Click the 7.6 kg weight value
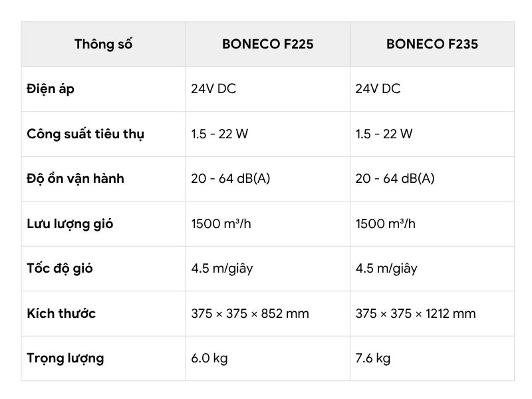Viewport: 532px width, 399px height. 373,358
